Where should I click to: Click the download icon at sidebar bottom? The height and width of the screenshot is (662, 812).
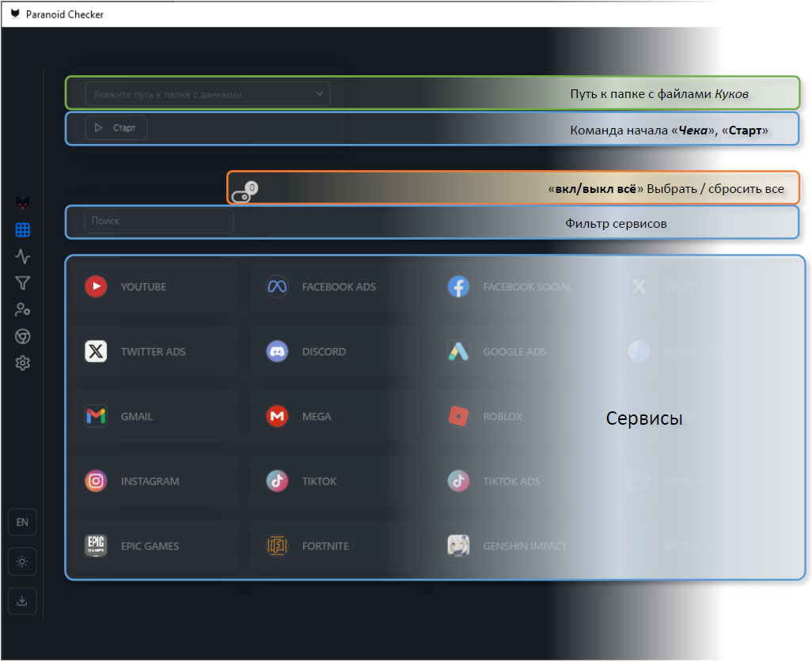(22, 601)
